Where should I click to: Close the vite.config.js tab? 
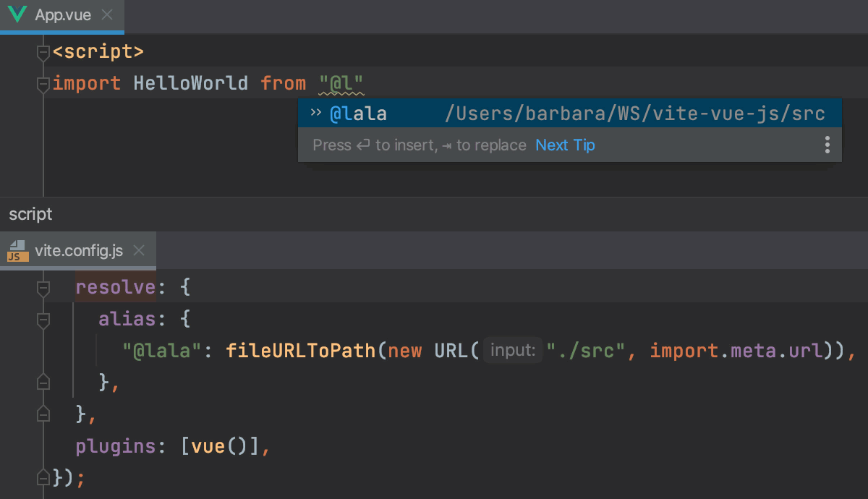click(139, 250)
